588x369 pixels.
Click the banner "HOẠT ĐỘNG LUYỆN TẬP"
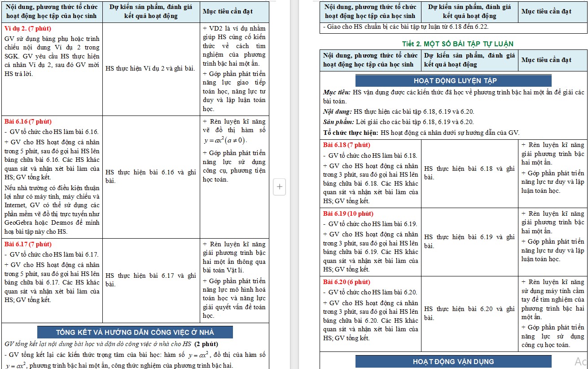click(x=453, y=80)
